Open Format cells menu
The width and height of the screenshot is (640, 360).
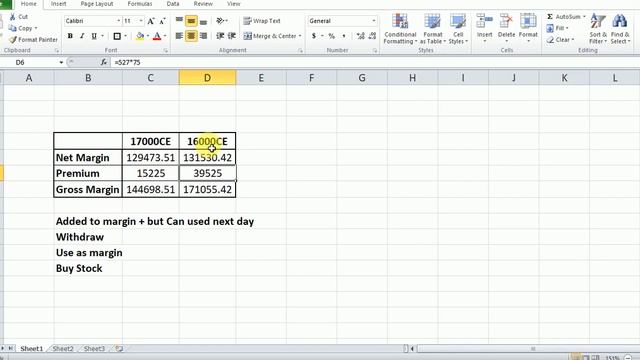coord(528,28)
